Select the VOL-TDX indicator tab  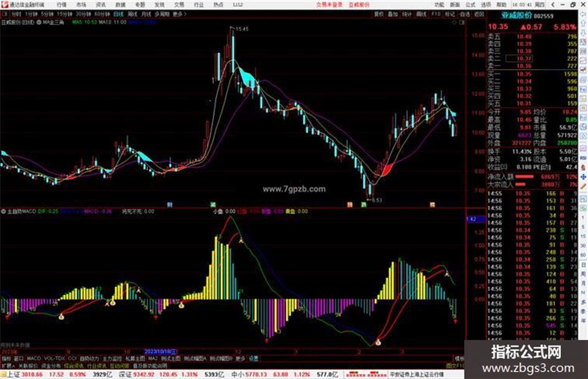point(54,358)
